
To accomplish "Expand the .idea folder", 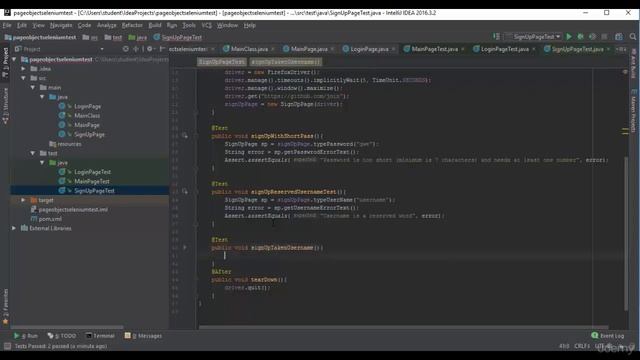I will 24,69.
